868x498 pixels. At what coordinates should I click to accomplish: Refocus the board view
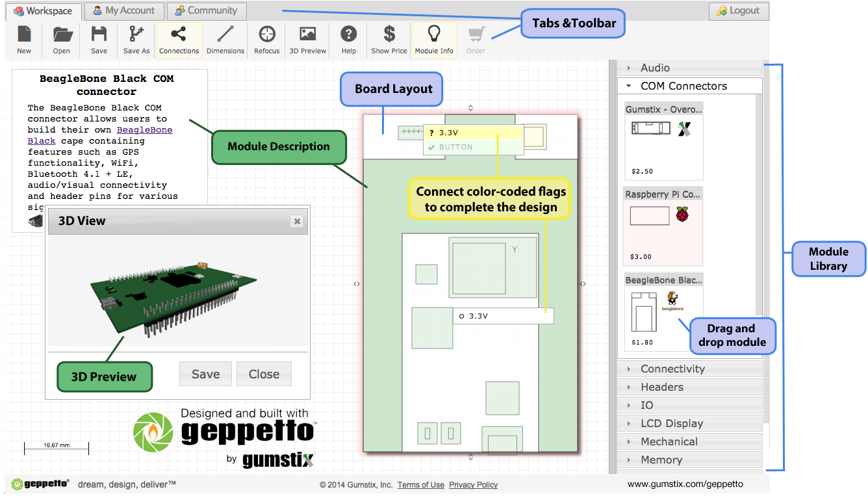(267, 39)
